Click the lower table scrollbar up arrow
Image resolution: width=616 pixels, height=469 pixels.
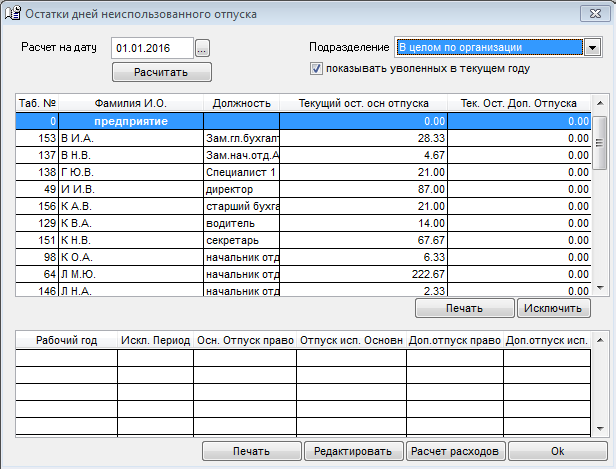point(600,340)
